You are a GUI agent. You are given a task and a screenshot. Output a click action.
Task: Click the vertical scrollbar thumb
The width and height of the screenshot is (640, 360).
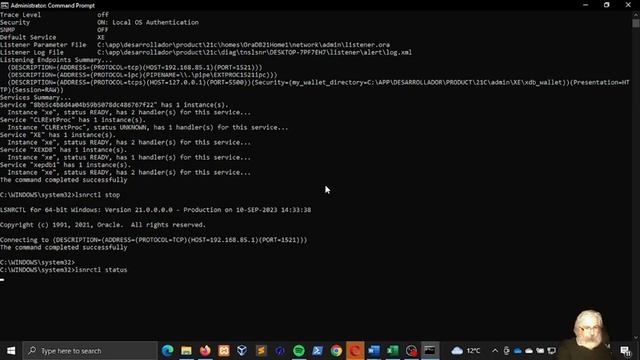point(636,23)
